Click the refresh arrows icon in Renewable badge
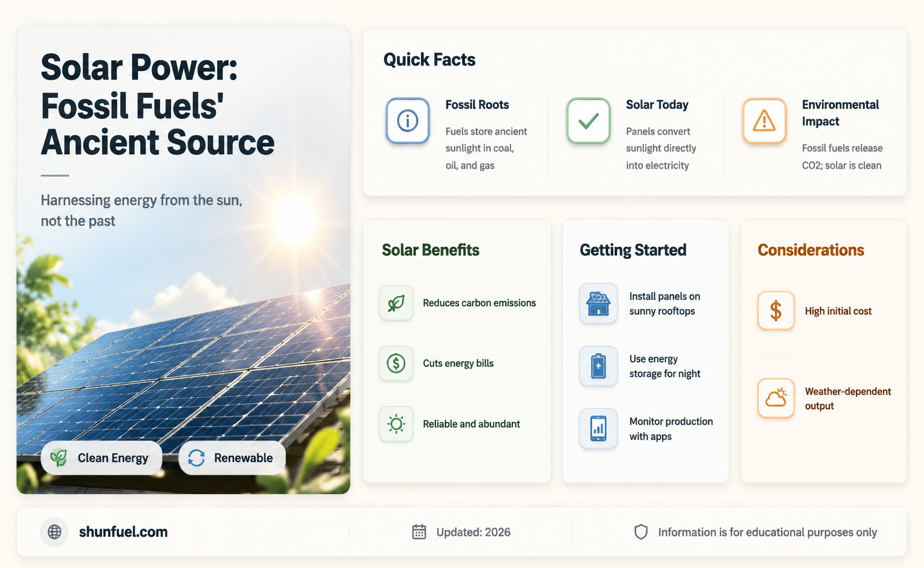Screen dimensions: 924x568 point(196,458)
